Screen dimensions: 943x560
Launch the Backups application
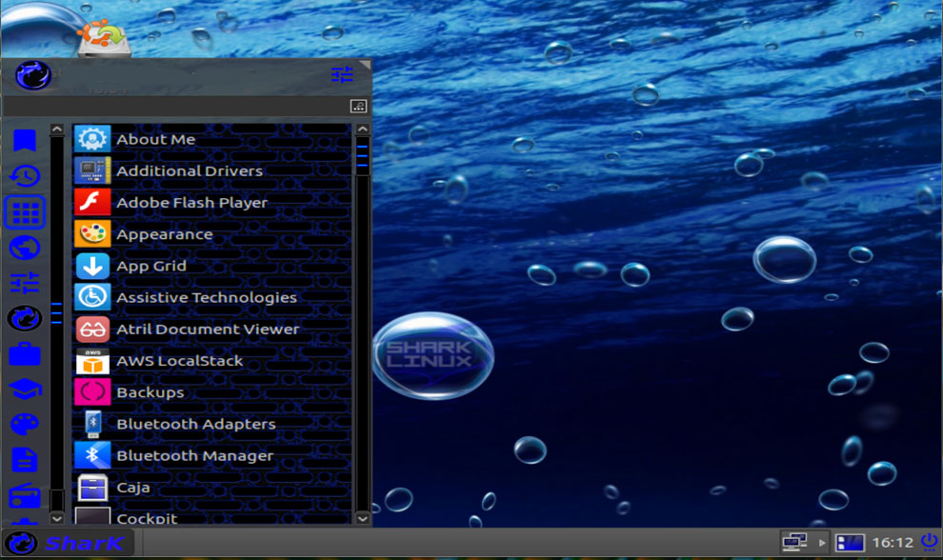pyautogui.click(x=211, y=392)
